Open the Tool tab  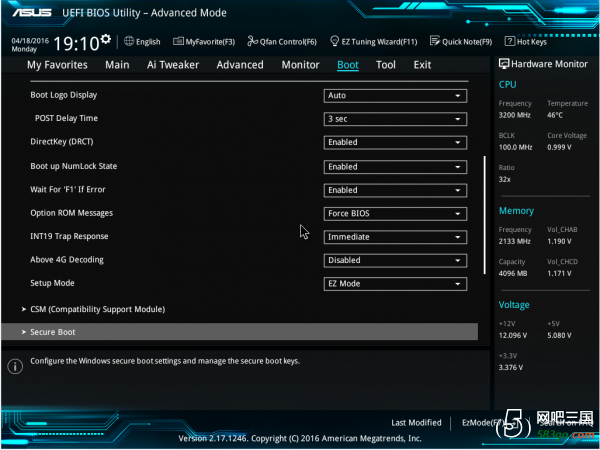[386, 65]
